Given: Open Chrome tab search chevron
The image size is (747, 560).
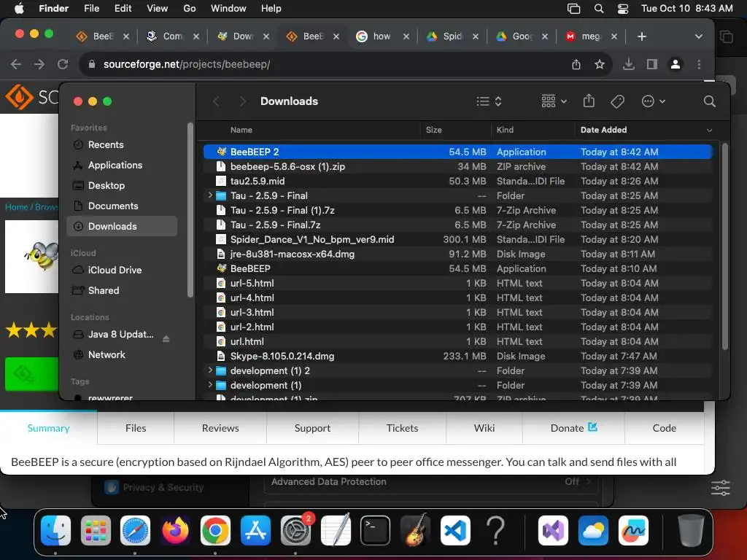Looking at the screenshot, I should pos(698,36).
